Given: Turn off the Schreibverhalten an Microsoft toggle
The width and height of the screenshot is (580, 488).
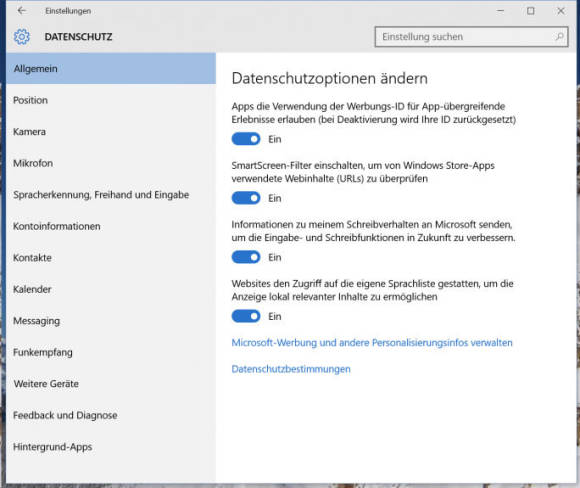Looking at the screenshot, I should tap(246, 257).
